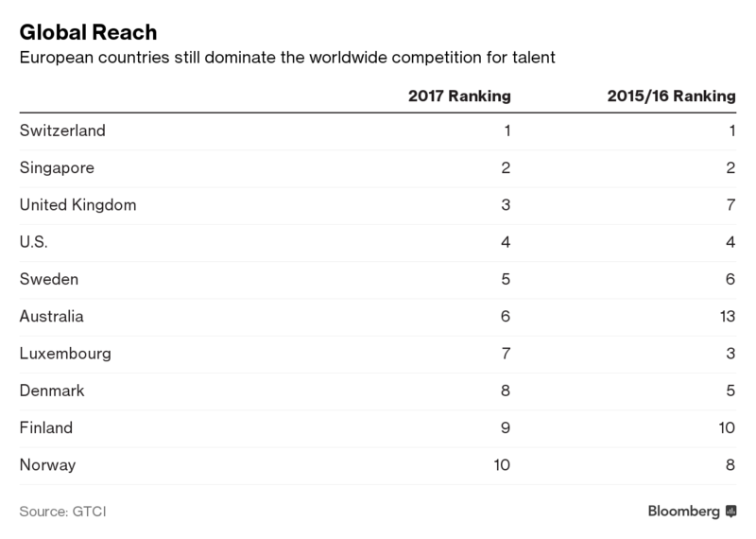Click the United Kingdom country name
756x539 pixels.
(77, 204)
